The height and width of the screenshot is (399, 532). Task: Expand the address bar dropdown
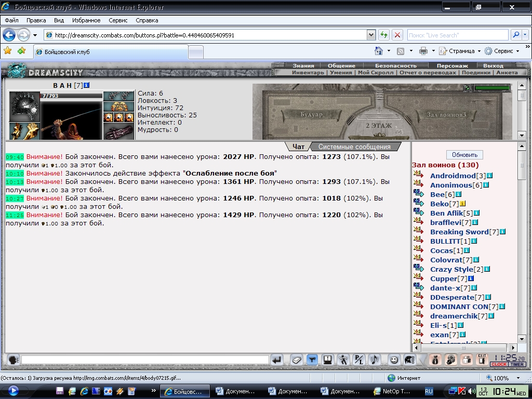tap(371, 35)
